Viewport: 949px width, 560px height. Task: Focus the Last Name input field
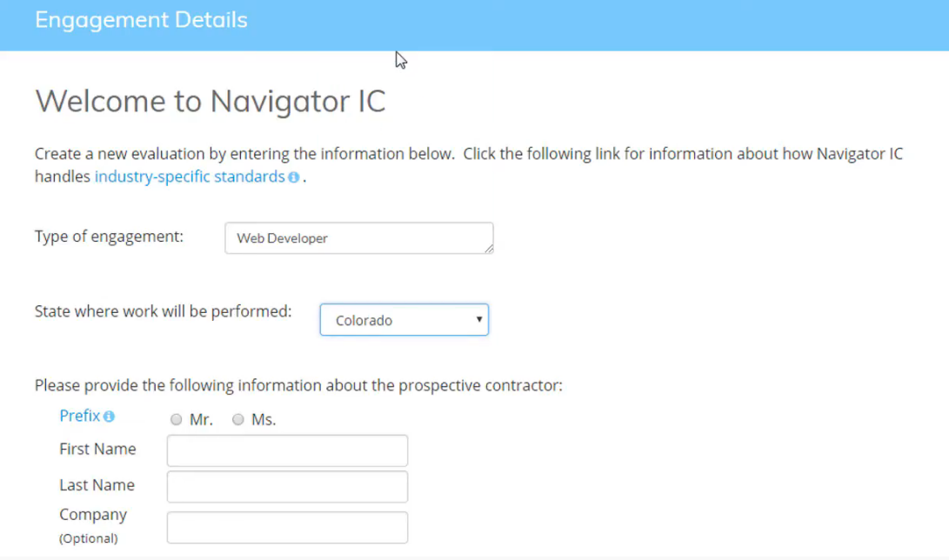tap(287, 487)
